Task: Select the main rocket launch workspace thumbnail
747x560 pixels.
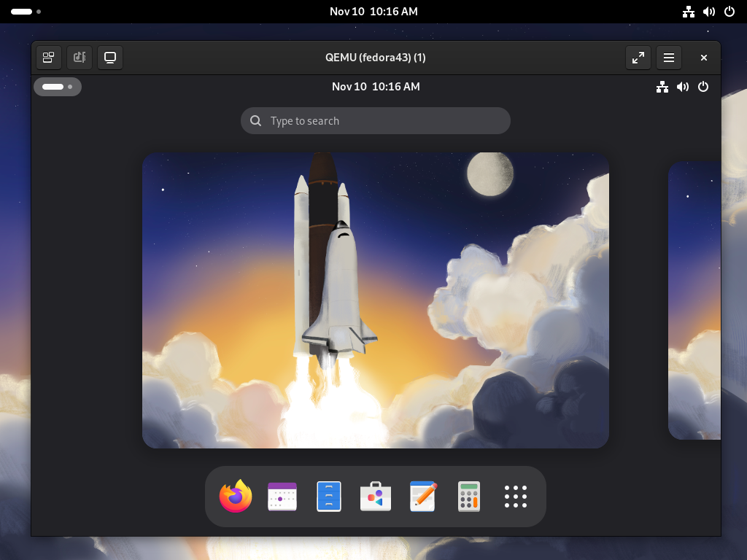Action: click(376, 300)
